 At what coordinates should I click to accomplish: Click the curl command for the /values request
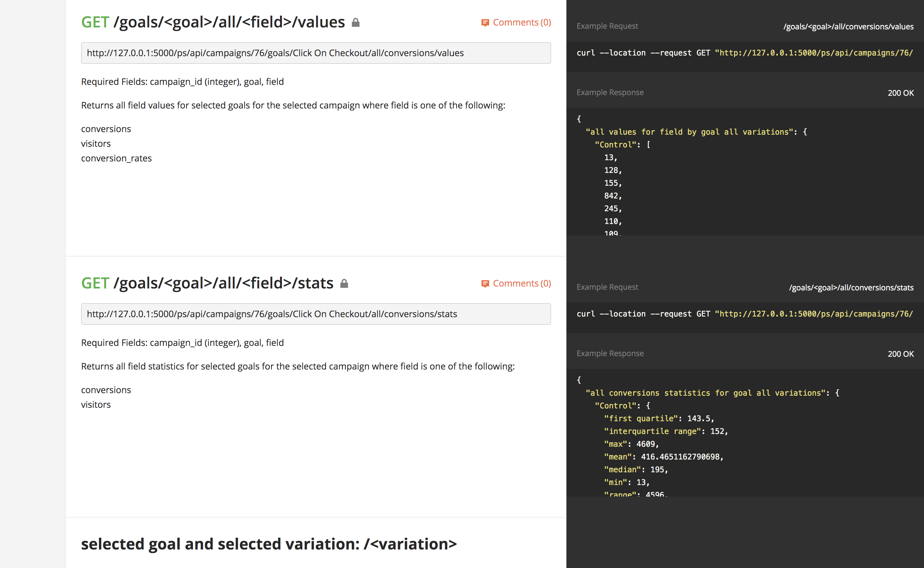pos(744,53)
